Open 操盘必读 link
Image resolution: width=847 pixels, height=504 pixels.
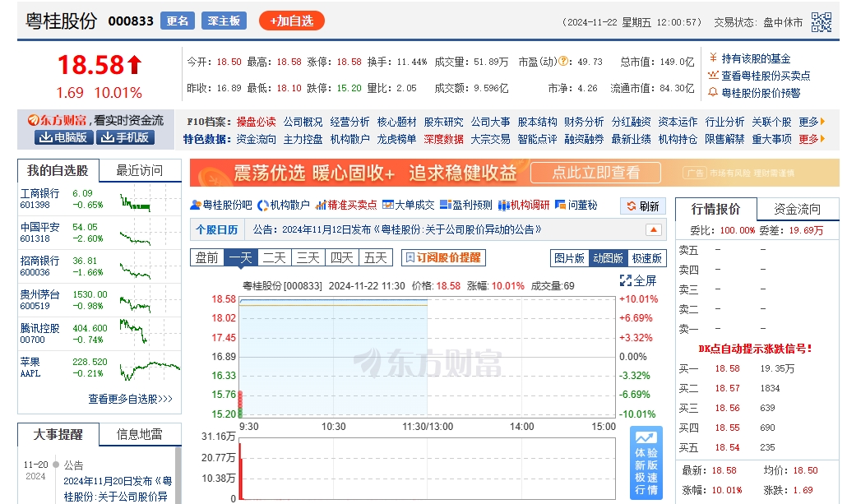[256, 122]
